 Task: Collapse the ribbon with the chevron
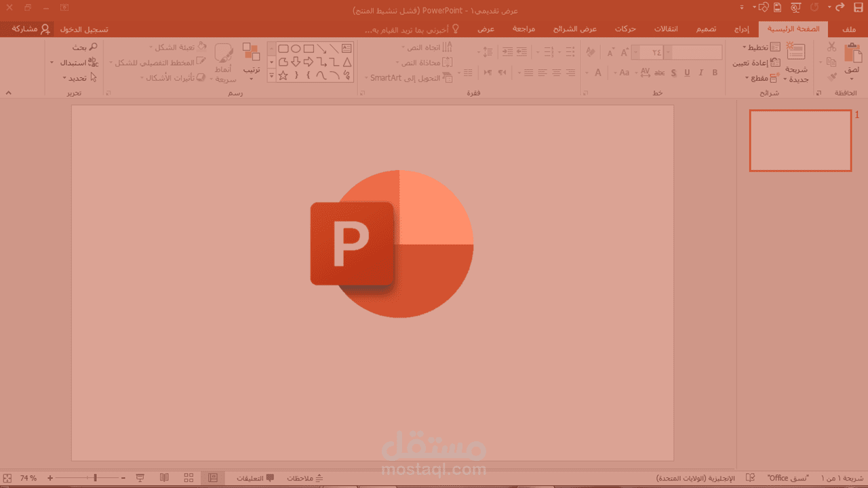coord(8,92)
